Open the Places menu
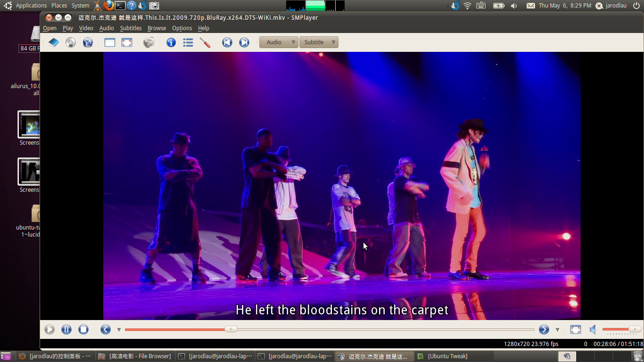 pos(59,6)
